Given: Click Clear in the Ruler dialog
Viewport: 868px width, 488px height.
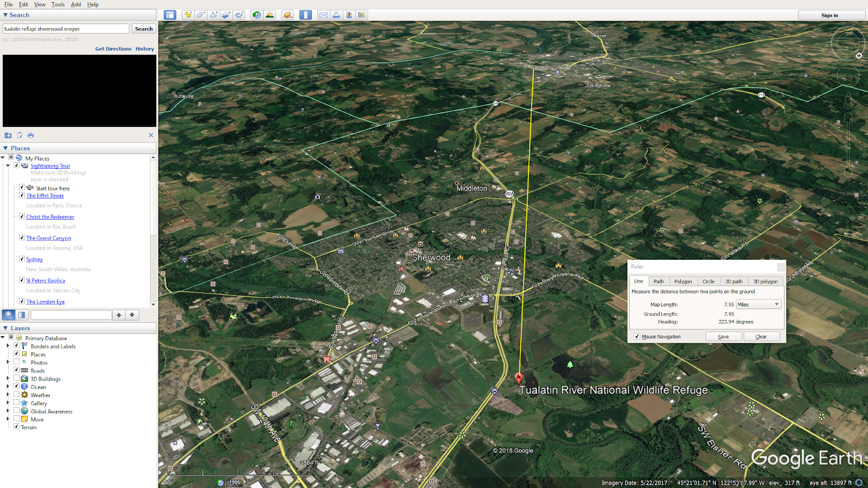Looking at the screenshot, I should [761, 337].
